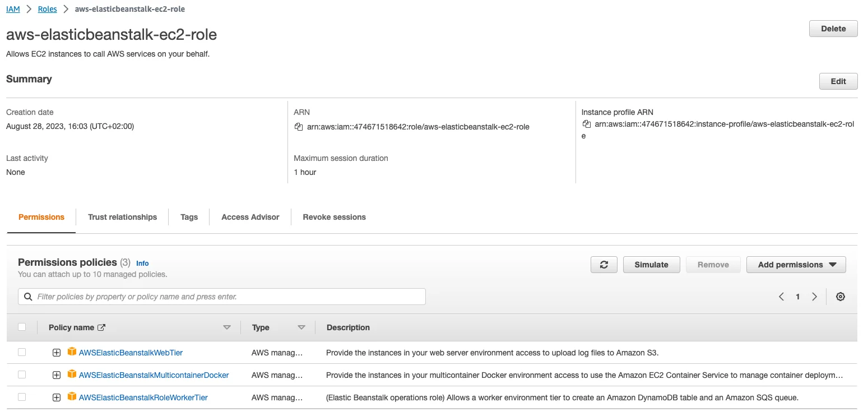Viewport: 868px width, 416px height.
Task: Click the description mentioning DynamoDB table and SQS queue
Action: [x=562, y=397]
